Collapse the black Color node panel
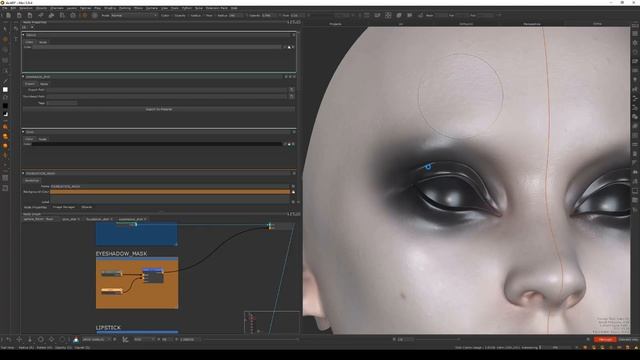The width and height of the screenshot is (640, 360). click(23, 132)
